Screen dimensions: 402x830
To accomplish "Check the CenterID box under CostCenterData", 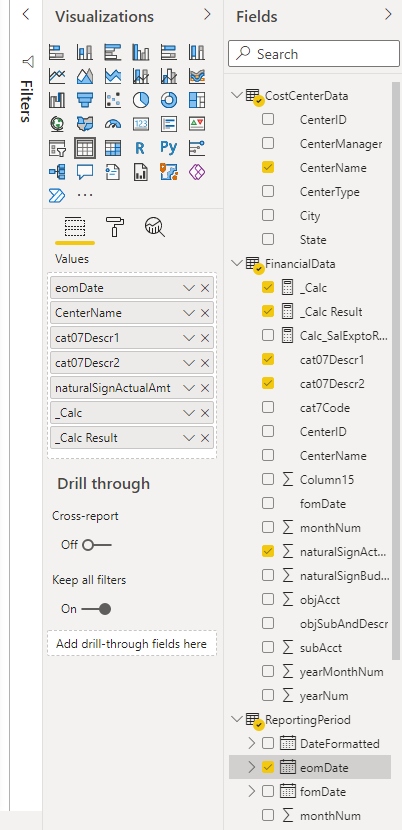I will pyautogui.click(x=268, y=119).
